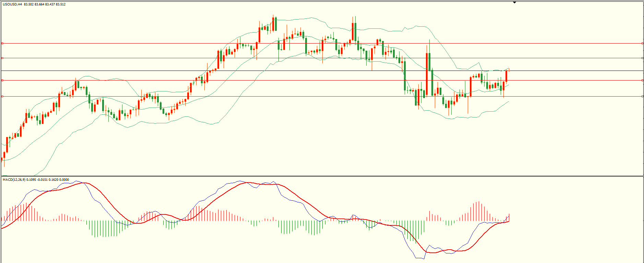This screenshot has height=263, width=644.
Task: Select left handle of lowest red horizontal line
Action: click(2, 97)
